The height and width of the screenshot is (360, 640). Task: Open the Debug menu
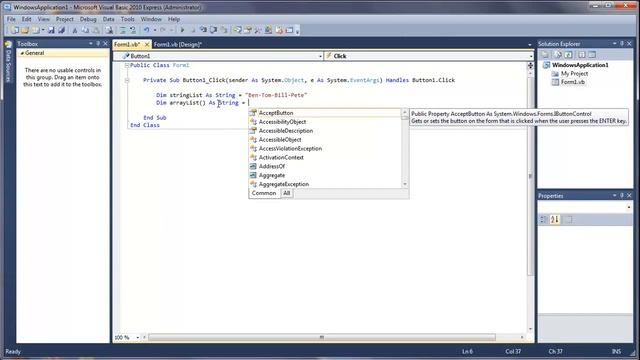point(88,19)
